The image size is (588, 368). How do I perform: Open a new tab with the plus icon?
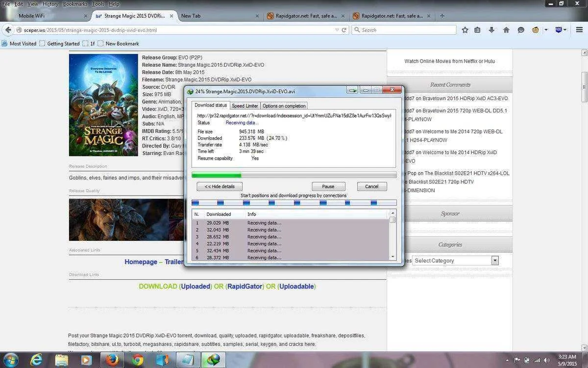click(442, 16)
